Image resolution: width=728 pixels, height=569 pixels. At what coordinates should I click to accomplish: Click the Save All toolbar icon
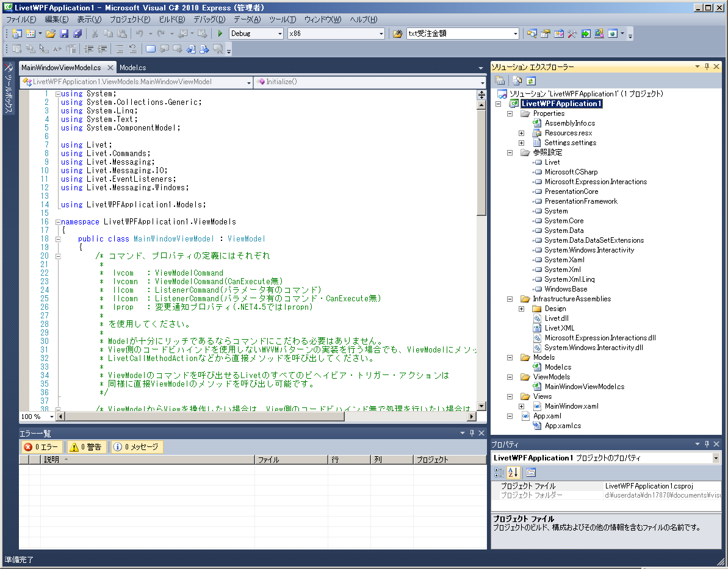[x=77, y=34]
